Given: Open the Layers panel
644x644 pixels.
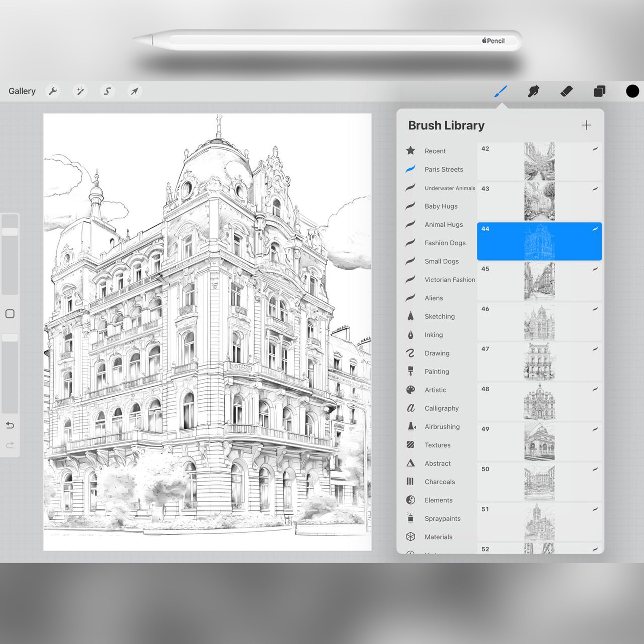Looking at the screenshot, I should pos(599,91).
